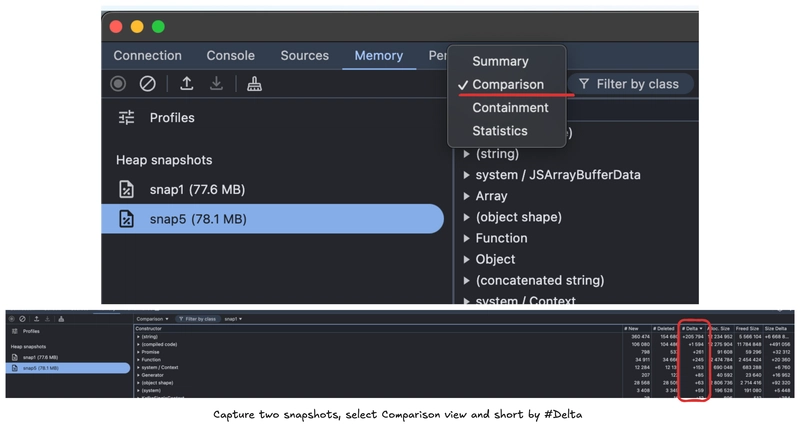Expand the system / JSArrayBufferData row
This screenshot has width=800, height=427.
point(467,175)
